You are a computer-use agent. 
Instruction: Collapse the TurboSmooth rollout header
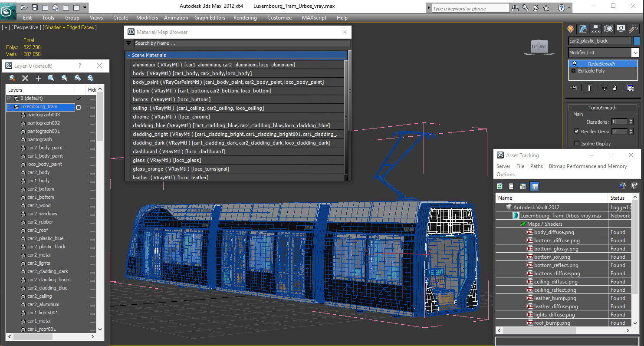[x=602, y=108]
